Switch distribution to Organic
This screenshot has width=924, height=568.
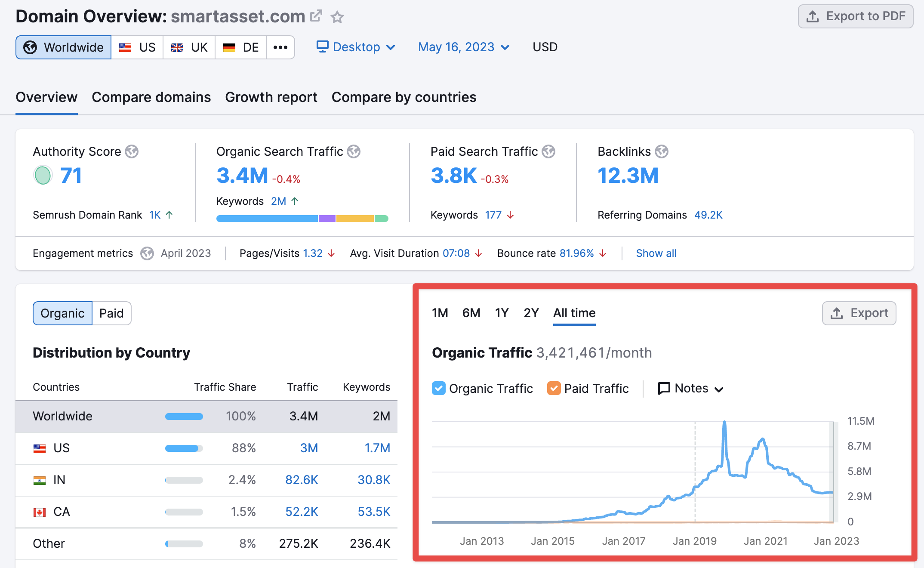(x=62, y=313)
